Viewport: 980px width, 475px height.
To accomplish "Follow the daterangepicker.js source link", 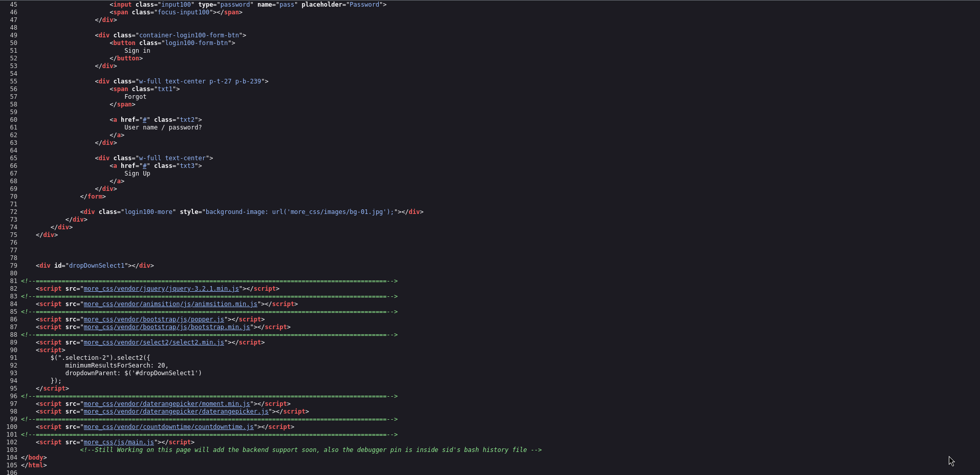I will [176, 412].
